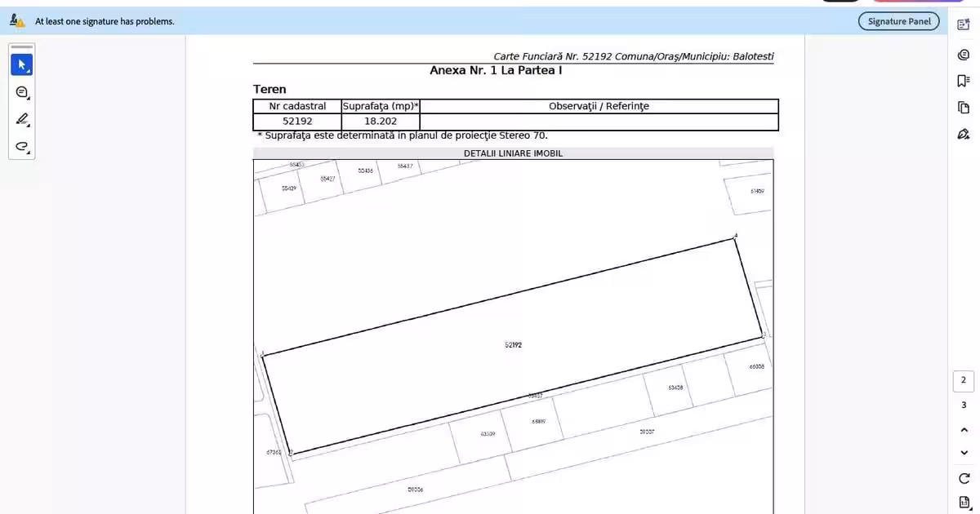980x514 pixels.
Task: Open the Signature Panel
Action: (898, 21)
